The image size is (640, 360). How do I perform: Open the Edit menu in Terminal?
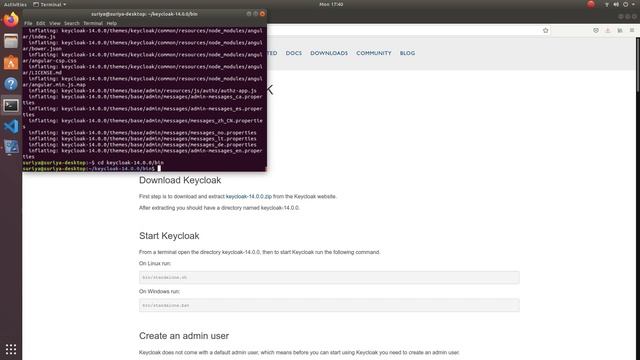pos(40,23)
